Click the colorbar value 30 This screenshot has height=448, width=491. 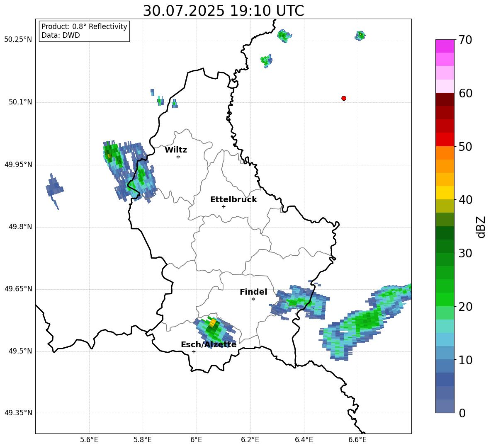click(465, 253)
